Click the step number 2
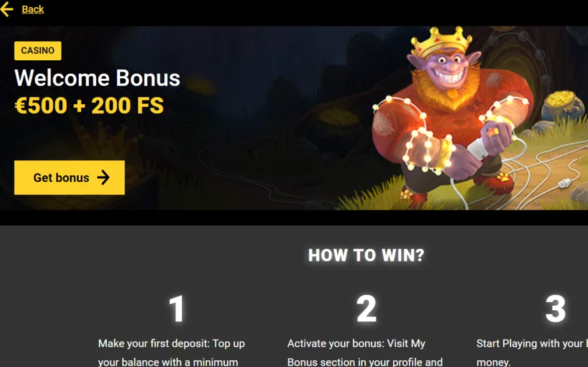 point(366,308)
